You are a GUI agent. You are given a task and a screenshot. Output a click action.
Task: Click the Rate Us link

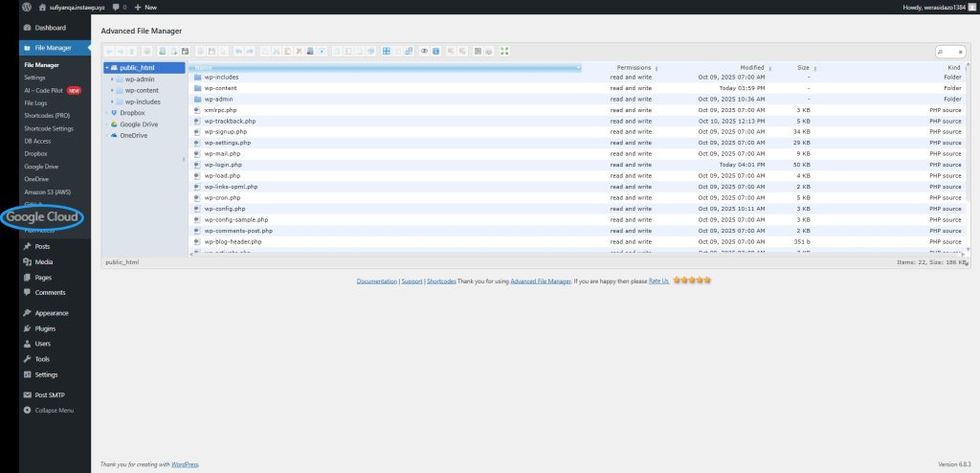(x=659, y=282)
